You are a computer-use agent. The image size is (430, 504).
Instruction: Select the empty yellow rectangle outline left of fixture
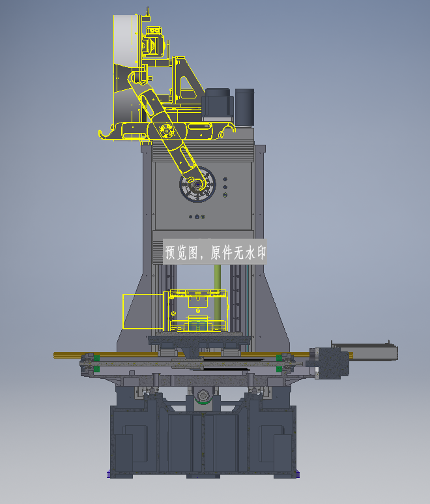pyautogui.click(x=143, y=311)
